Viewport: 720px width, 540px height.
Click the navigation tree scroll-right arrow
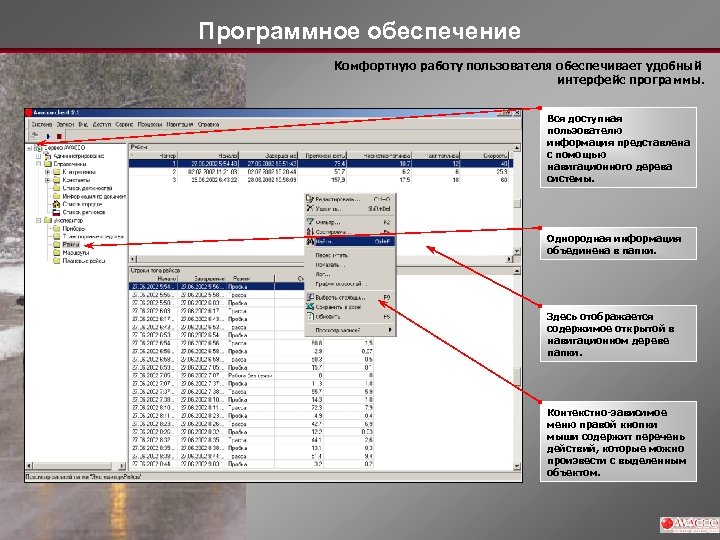pyautogui.click(x=122, y=466)
